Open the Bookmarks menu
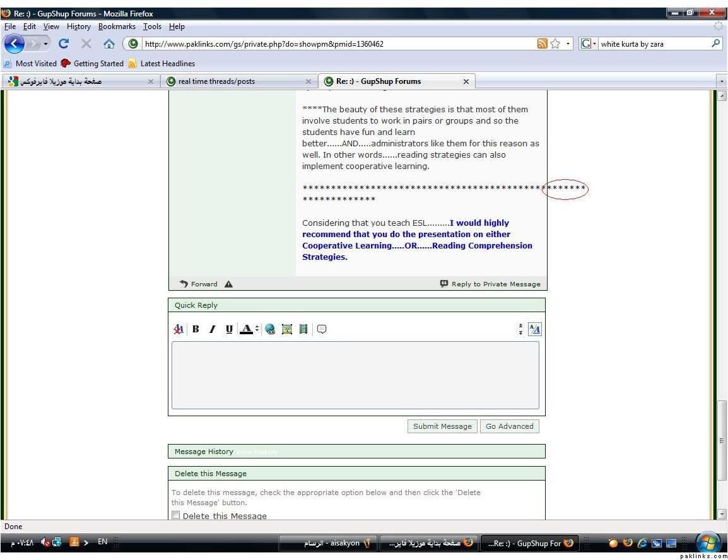Viewport: 728px width, 560px height. [x=117, y=26]
